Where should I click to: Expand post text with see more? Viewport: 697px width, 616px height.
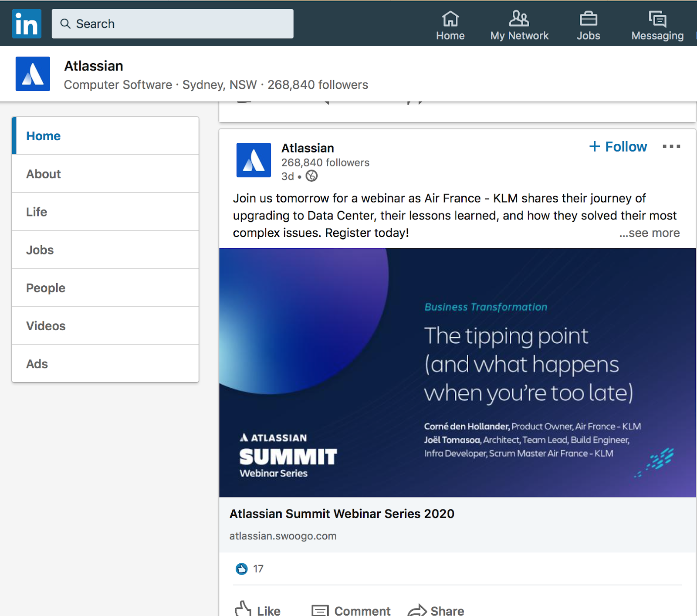pos(650,233)
